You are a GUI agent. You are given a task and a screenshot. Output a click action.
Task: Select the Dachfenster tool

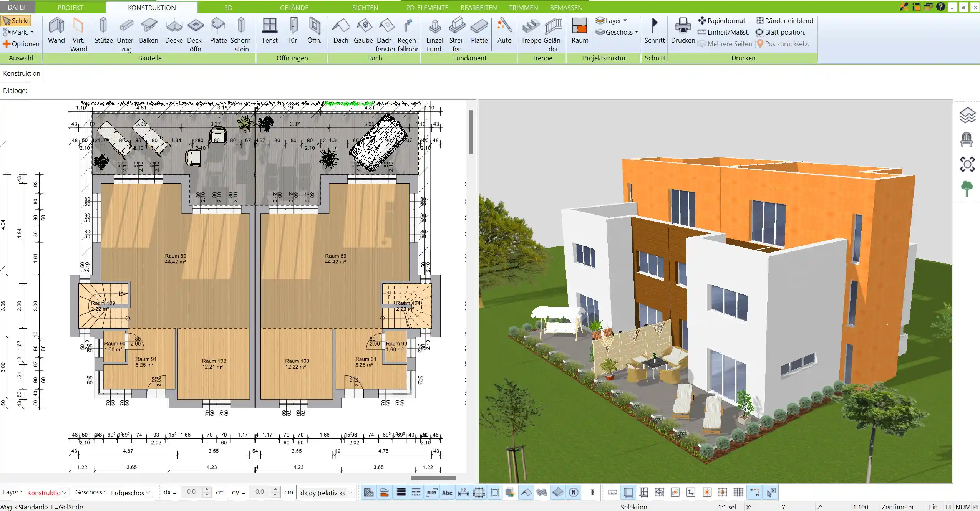pos(386,35)
